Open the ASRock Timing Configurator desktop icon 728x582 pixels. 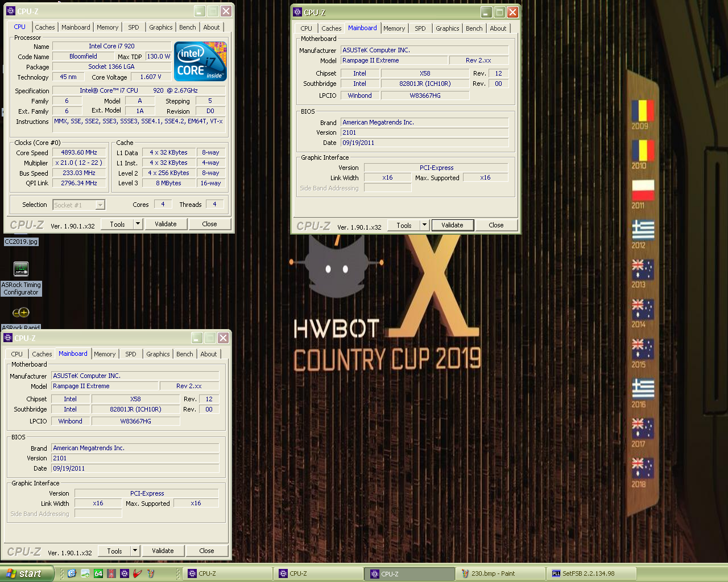click(x=21, y=278)
